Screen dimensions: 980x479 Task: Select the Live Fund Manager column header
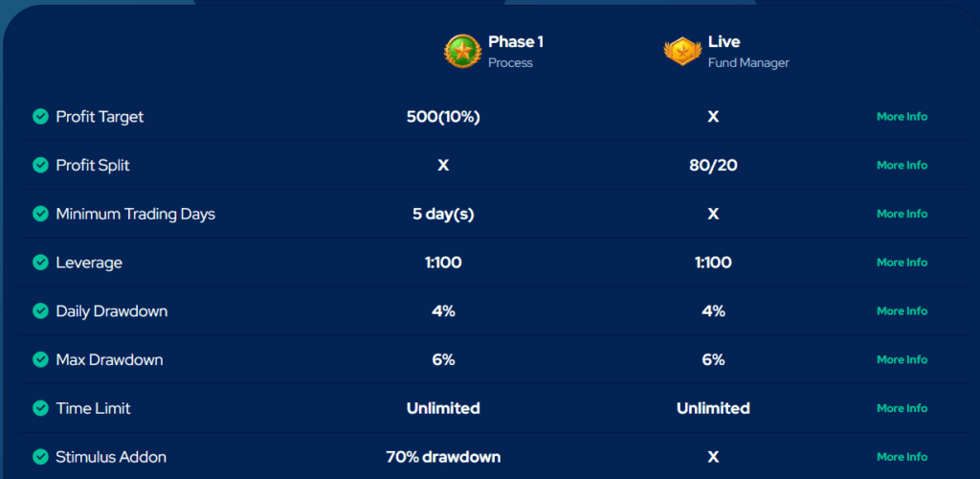(x=746, y=51)
